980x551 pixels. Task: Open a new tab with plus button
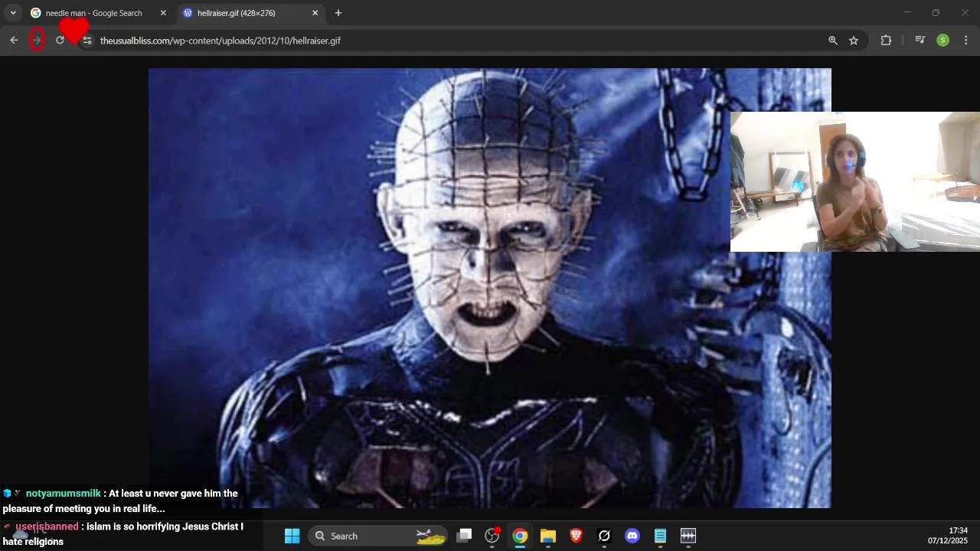(x=338, y=13)
